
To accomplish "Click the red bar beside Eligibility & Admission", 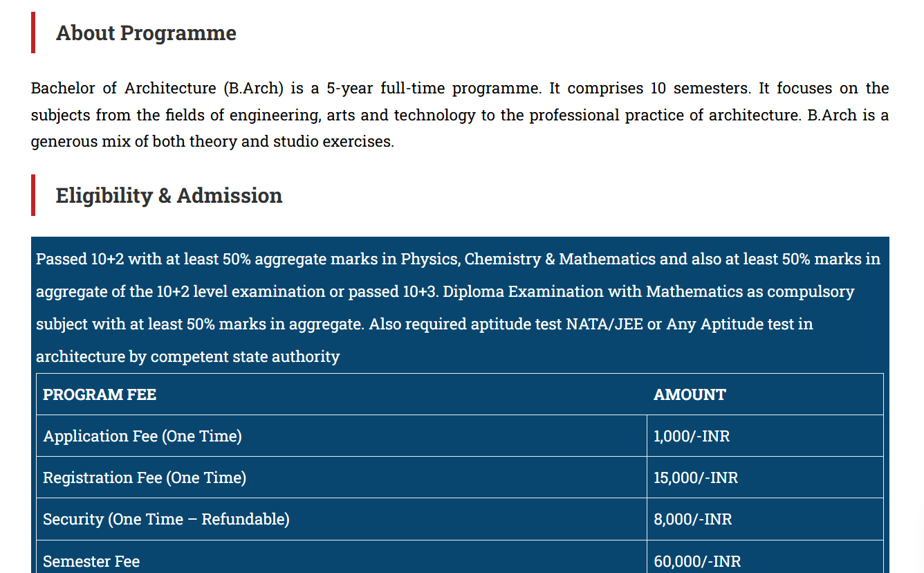I will (x=33, y=195).
